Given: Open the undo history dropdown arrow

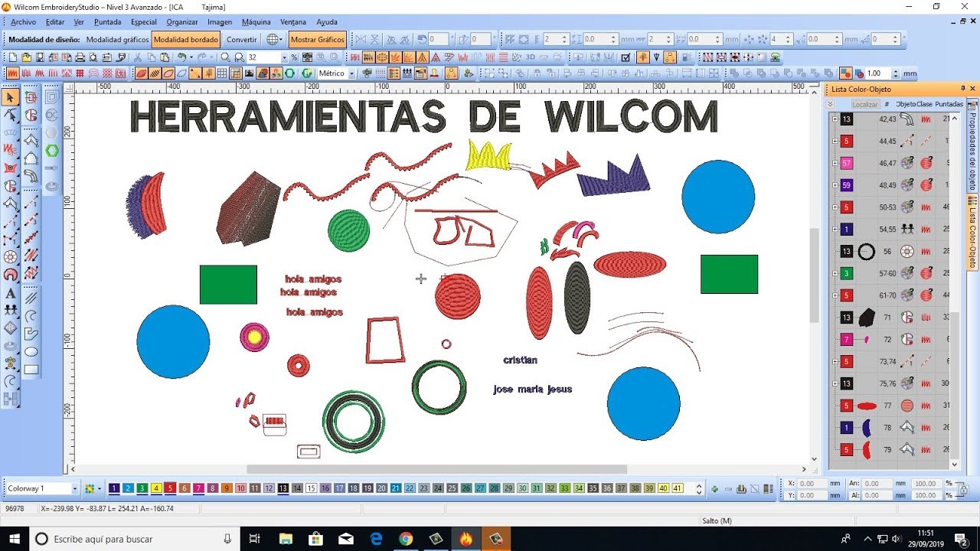Looking at the screenshot, I should pyautogui.click(x=191, y=57).
